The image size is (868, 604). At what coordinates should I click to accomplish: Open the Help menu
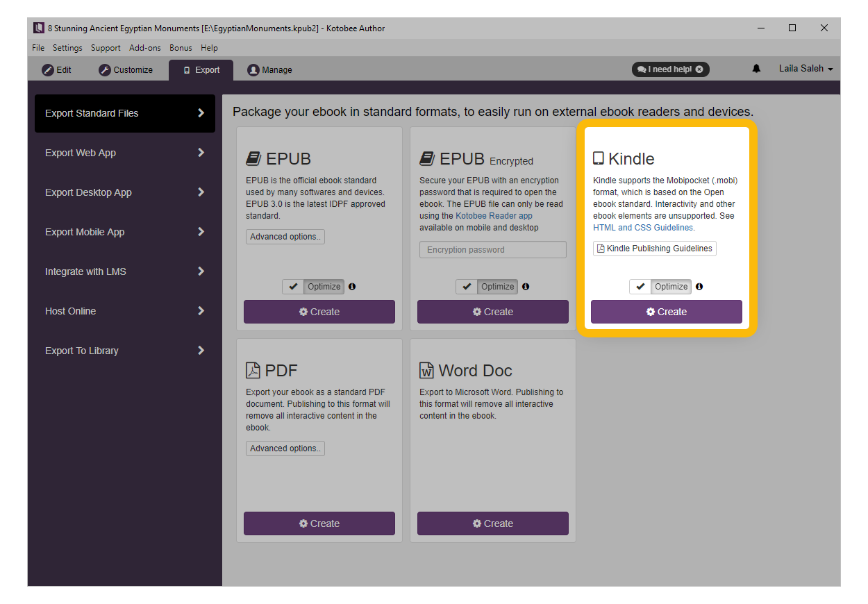(209, 48)
